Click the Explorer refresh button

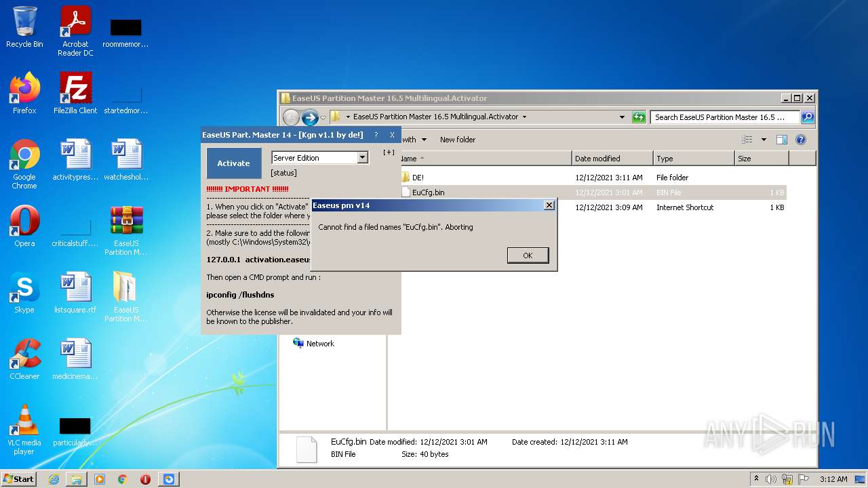click(639, 117)
